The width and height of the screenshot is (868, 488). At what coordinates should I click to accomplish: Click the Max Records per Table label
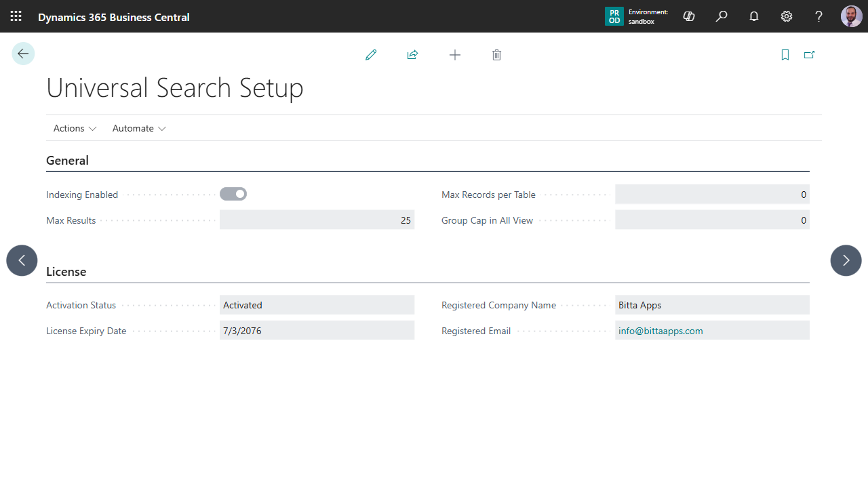[488, 195]
